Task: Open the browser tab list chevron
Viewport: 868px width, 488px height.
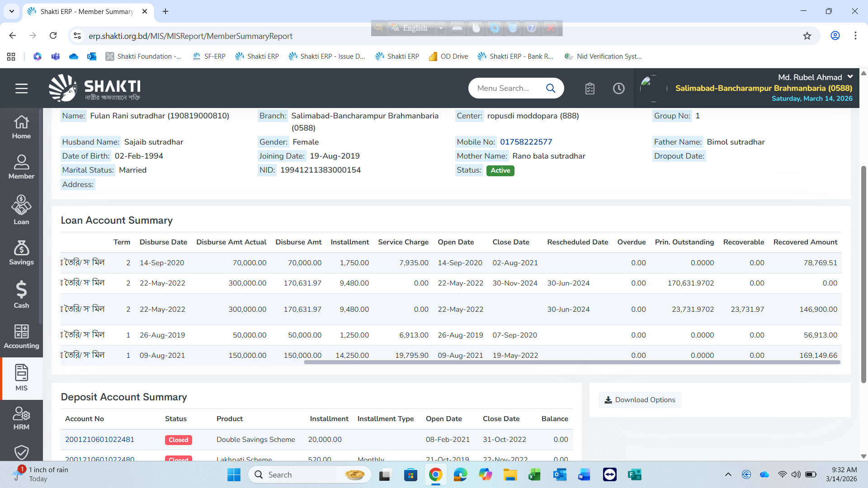Action: click(11, 11)
